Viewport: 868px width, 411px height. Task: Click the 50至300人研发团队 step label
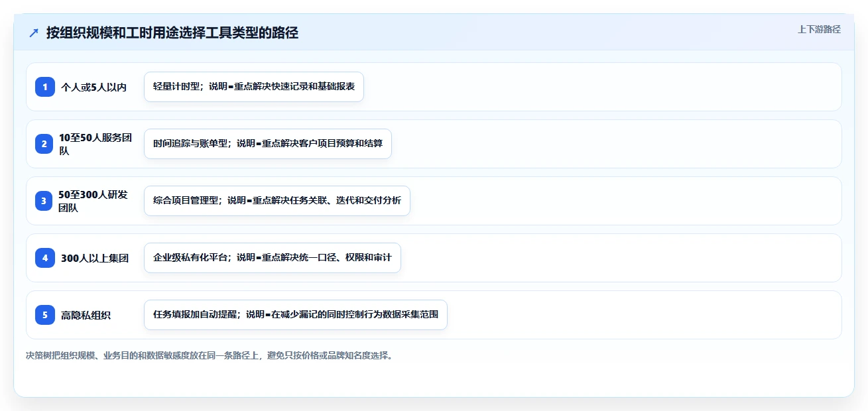pyautogui.click(x=93, y=201)
